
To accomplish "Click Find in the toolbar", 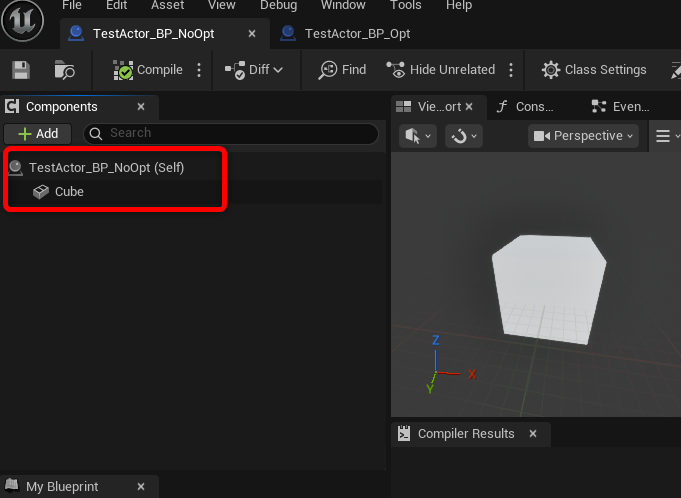I will point(342,70).
